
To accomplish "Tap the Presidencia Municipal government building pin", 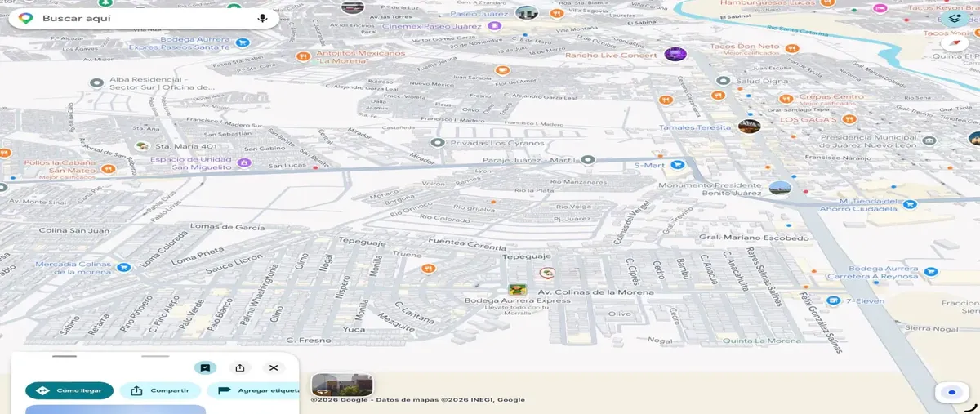I will 930,140.
